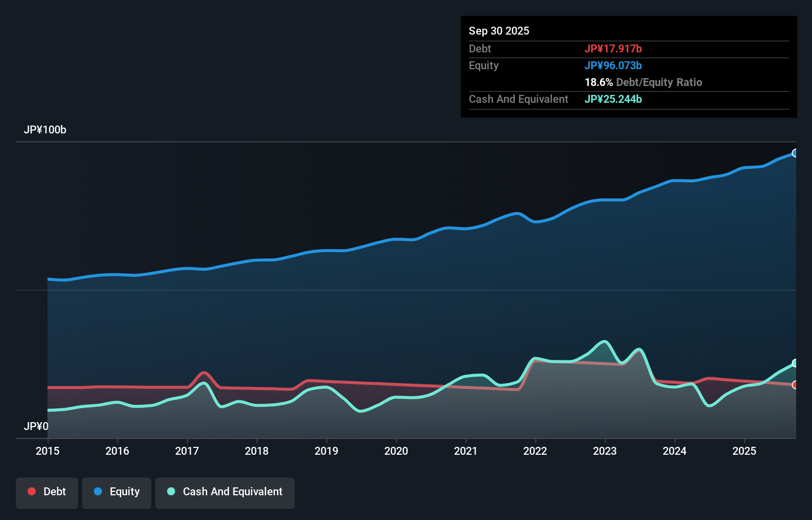Viewport: 812px width, 520px height.
Task: Select the Sep 30 2025 tooltip header
Action: coord(499,31)
